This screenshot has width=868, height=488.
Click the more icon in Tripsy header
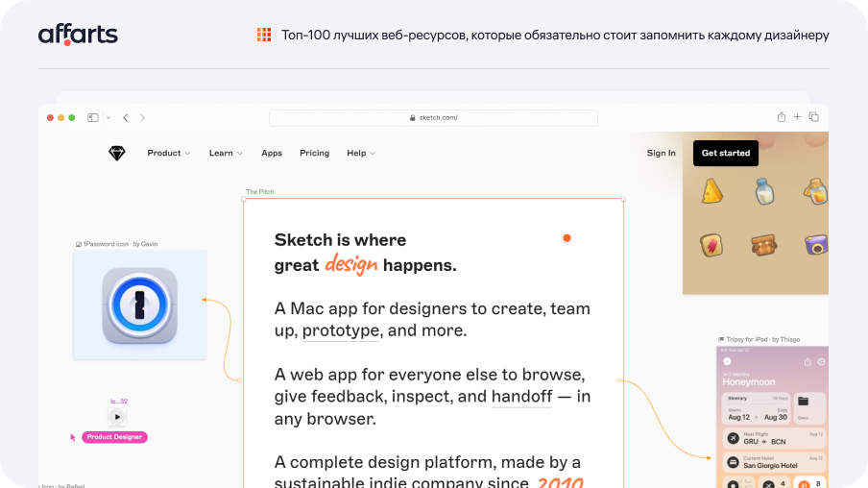[822, 362]
